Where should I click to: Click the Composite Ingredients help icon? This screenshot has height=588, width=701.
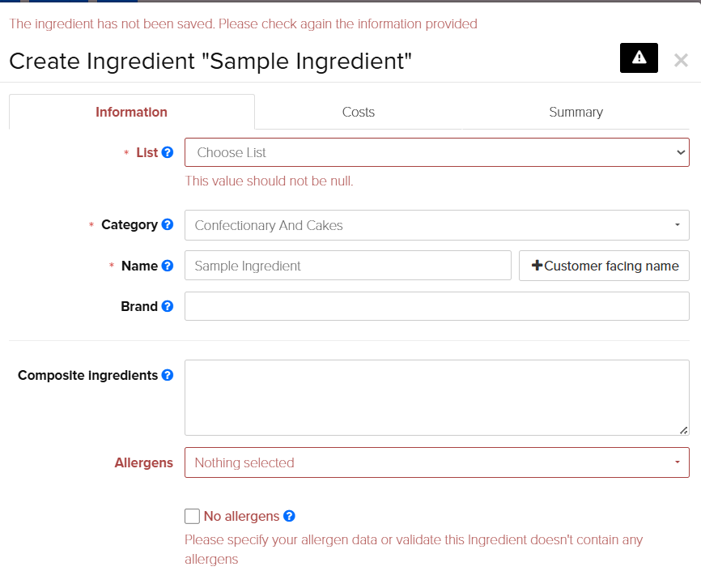pos(168,375)
